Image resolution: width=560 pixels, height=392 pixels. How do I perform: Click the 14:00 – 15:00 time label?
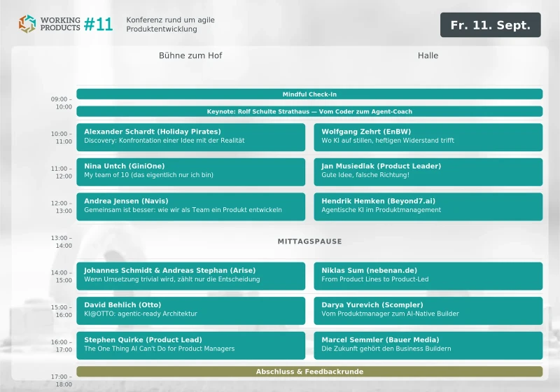click(62, 276)
